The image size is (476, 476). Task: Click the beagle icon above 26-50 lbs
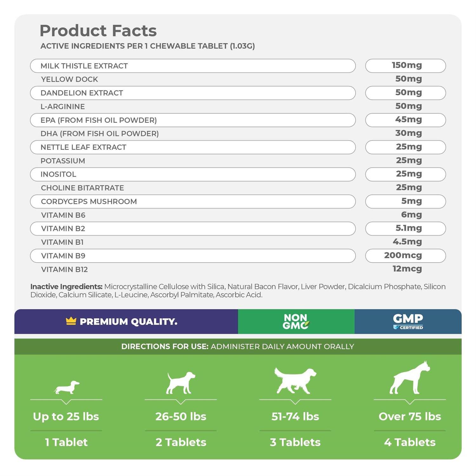click(x=181, y=383)
